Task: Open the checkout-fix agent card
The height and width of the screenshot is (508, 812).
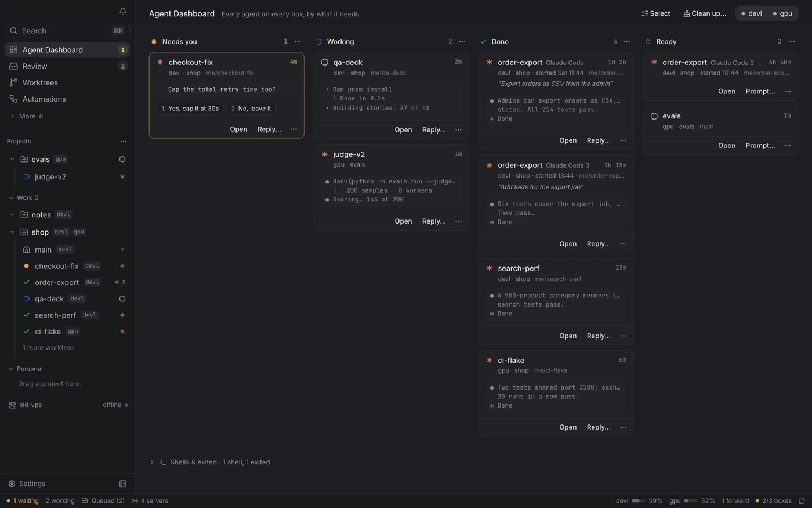Action: pyautogui.click(x=238, y=129)
